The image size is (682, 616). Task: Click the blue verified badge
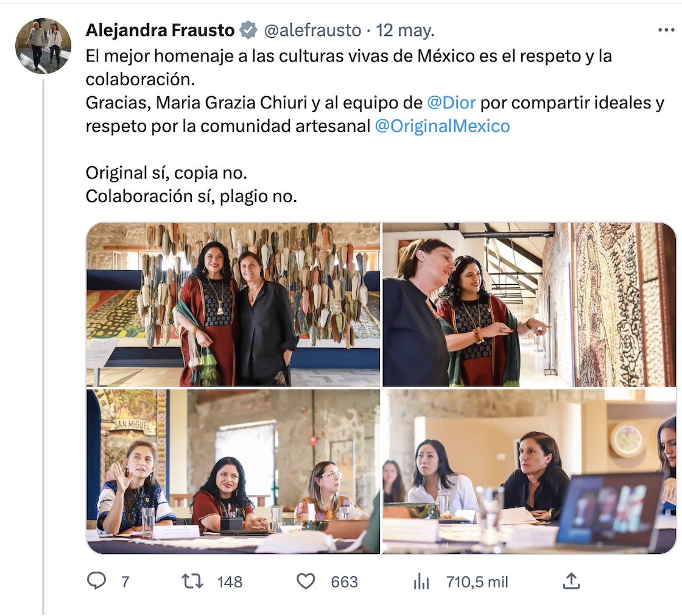[248, 30]
